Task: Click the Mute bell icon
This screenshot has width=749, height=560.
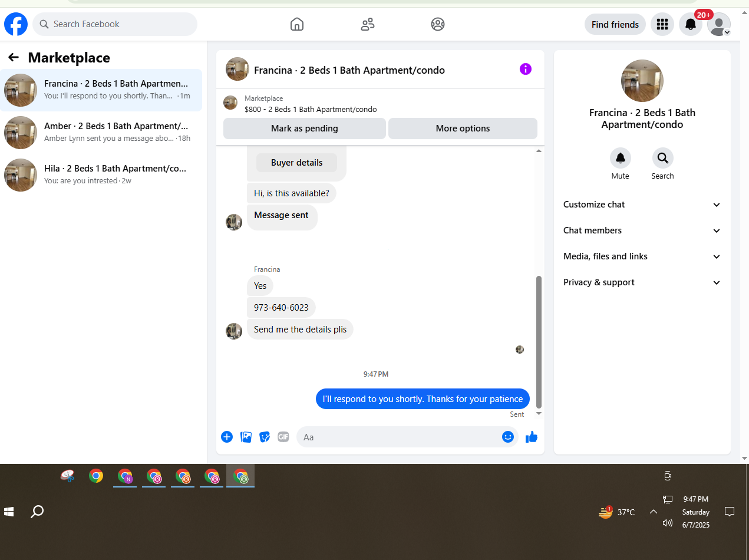Action: coord(621,158)
